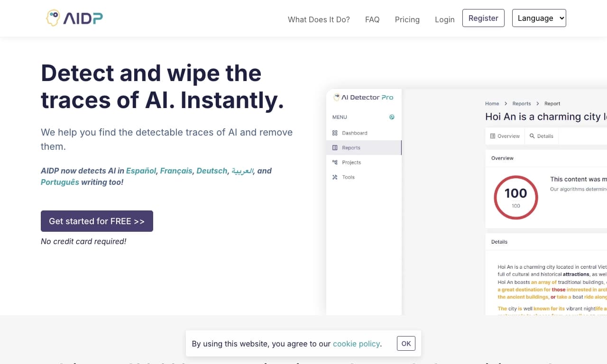607x364 pixels.
Task: Click the AIDP logo in header
Action: 74,18
